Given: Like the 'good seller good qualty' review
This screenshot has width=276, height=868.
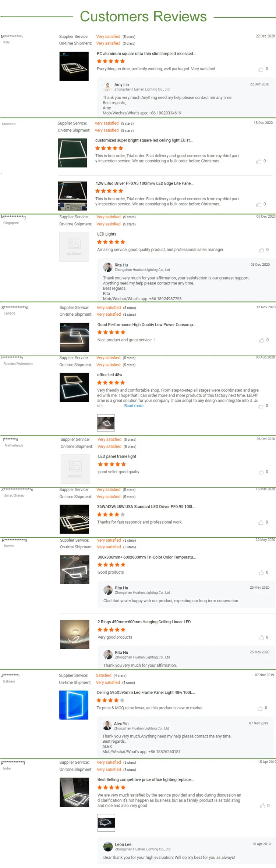Looking at the screenshot, I should (x=261, y=472).
